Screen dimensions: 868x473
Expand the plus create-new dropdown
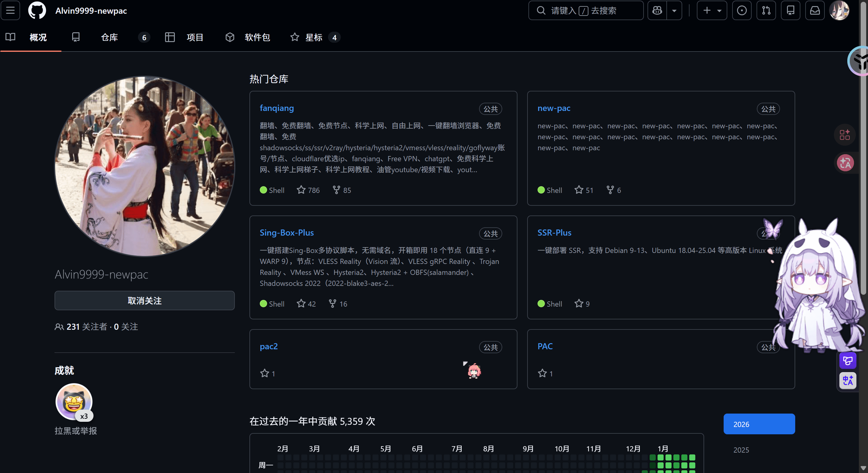[712, 10]
